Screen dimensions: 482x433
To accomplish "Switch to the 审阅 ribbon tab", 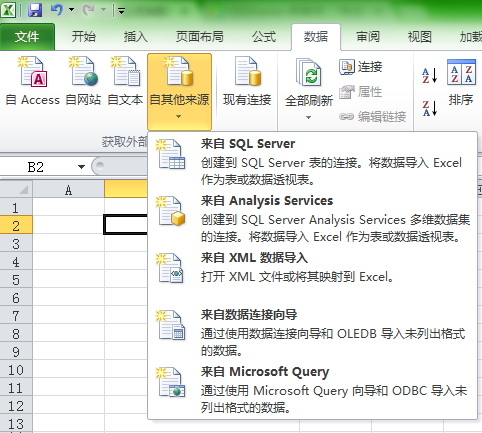I will coord(368,37).
